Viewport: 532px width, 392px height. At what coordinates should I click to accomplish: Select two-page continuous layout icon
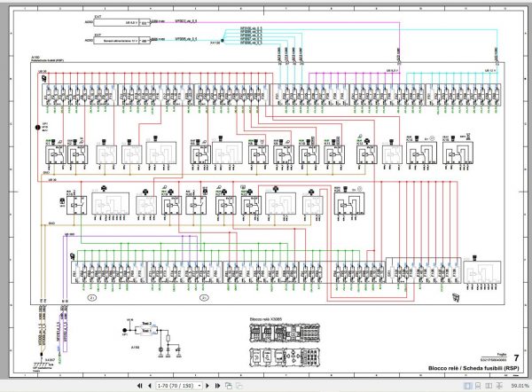(x=499, y=386)
